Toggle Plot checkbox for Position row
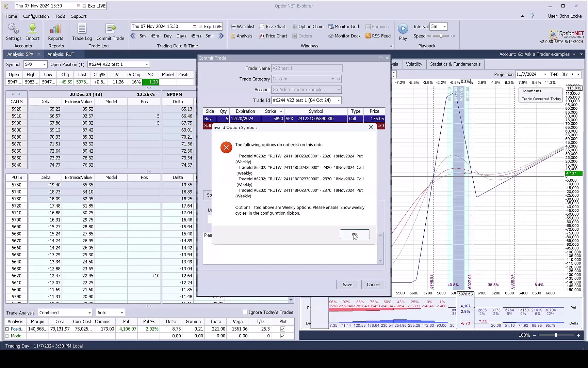588x368 pixels. (x=282, y=329)
